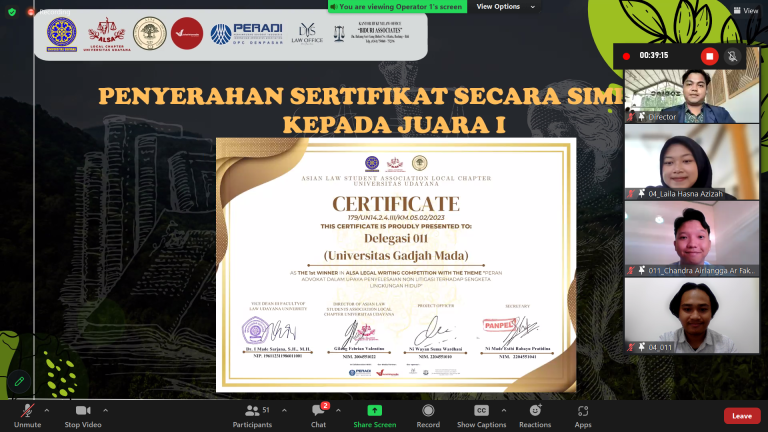Screen dimensions: 768x432
Task: Click View layout button
Action: [745, 10]
